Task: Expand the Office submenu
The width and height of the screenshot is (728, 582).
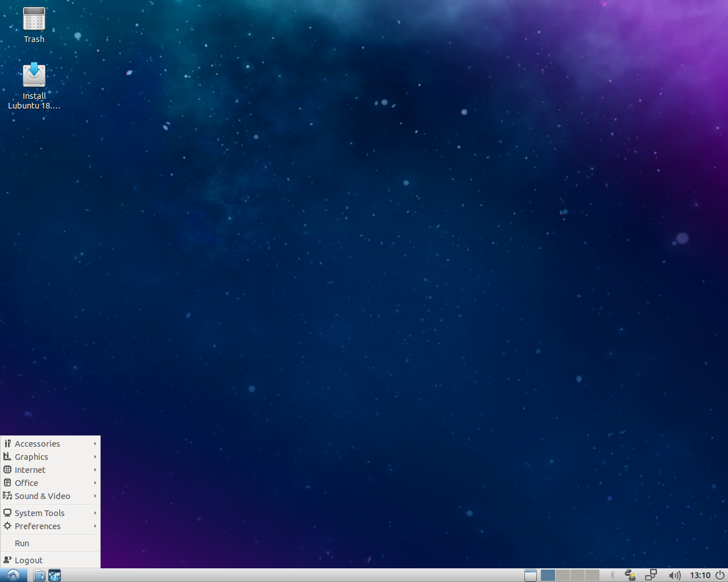Action: point(51,483)
